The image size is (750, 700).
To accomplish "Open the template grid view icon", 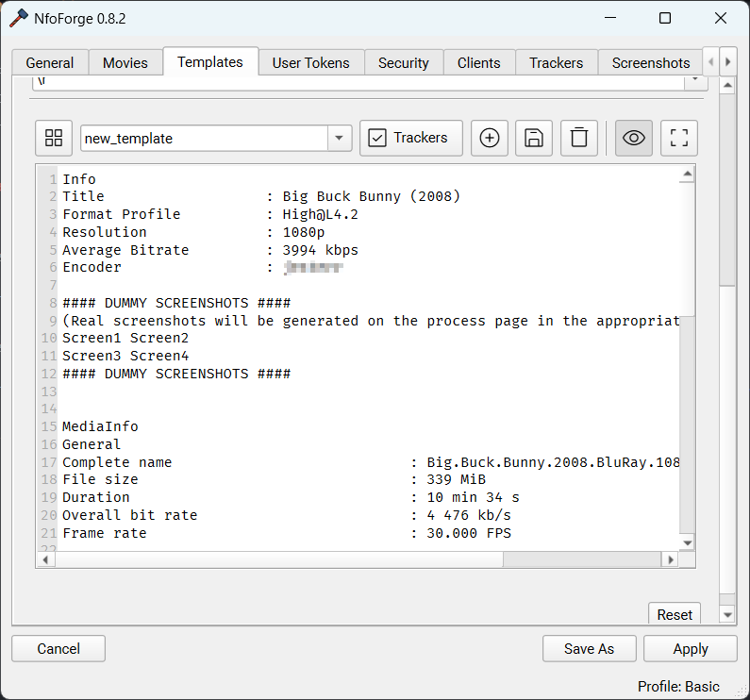I will (54, 138).
